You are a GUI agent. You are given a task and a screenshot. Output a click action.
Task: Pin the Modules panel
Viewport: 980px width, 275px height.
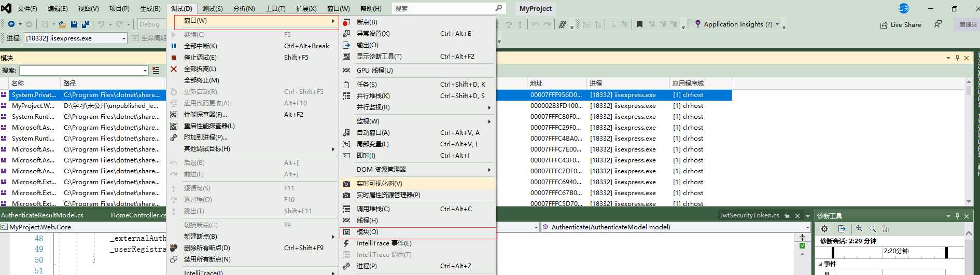(x=957, y=58)
